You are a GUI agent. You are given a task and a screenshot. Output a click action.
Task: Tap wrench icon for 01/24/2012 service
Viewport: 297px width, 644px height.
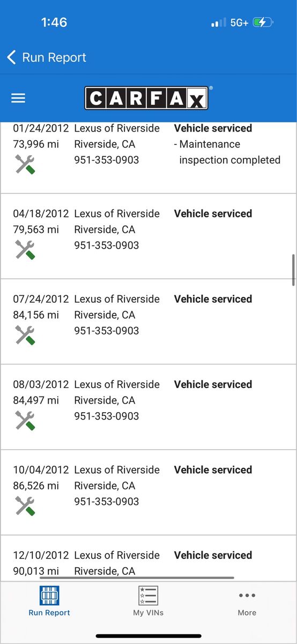tap(25, 164)
